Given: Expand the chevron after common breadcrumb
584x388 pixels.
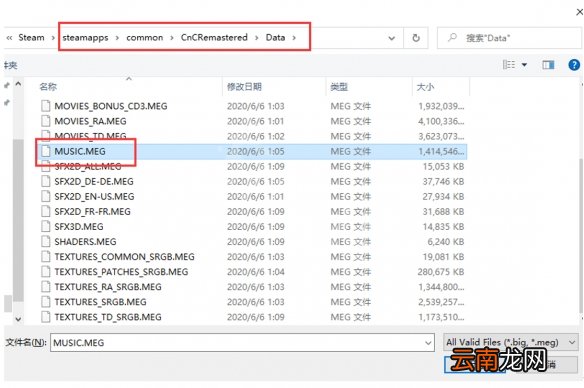Looking at the screenshot, I should 172,38.
